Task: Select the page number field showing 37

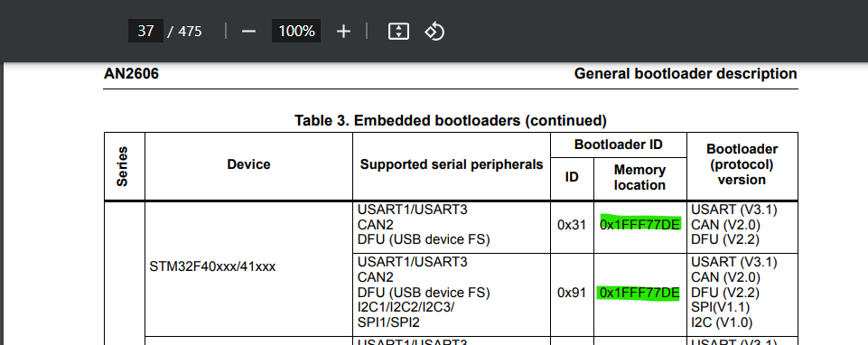Action: pyautogui.click(x=145, y=31)
